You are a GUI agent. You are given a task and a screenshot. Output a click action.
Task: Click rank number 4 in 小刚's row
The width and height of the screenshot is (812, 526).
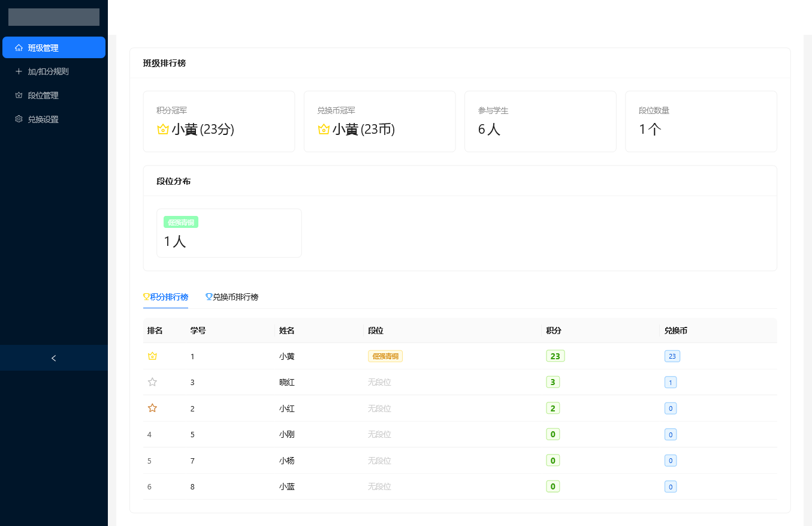149,434
